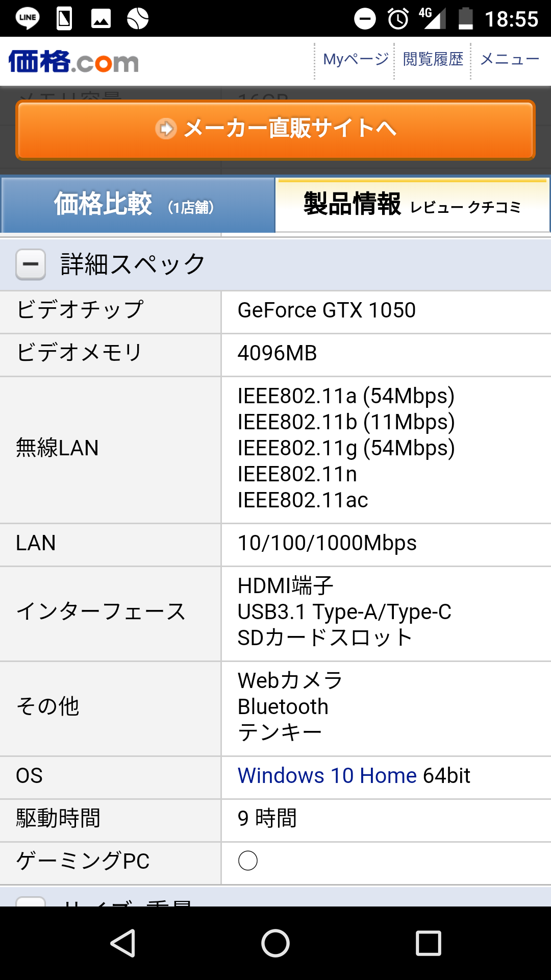Collapse the 詳細スペック section with minus icon

tap(31, 264)
